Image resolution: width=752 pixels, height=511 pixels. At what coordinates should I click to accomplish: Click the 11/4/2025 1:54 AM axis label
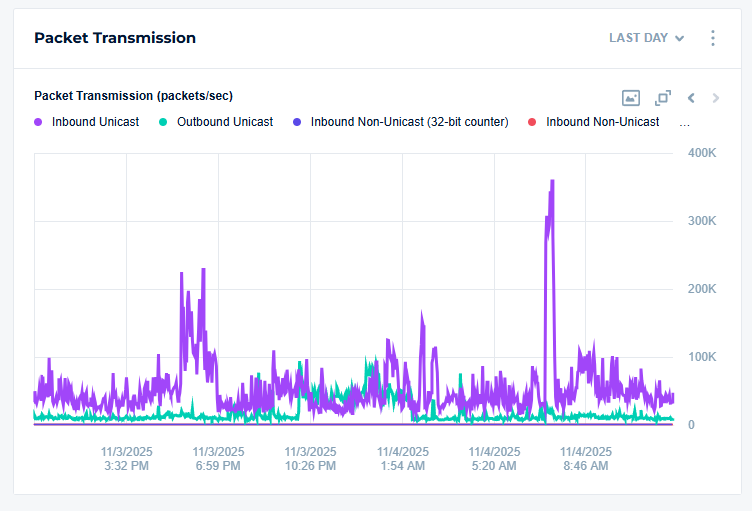pyautogui.click(x=403, y=459)
